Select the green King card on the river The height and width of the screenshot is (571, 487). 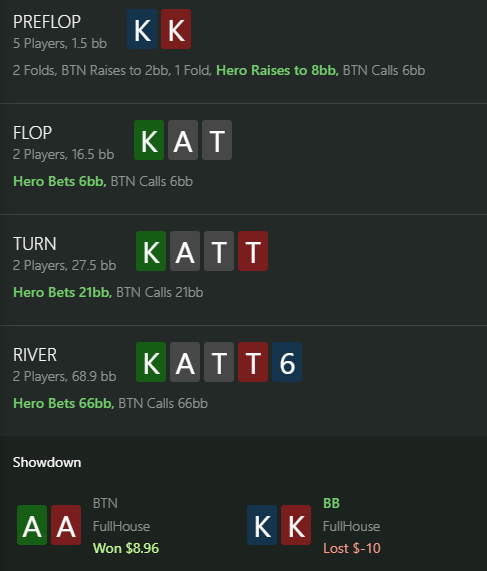pyautogui.click(x=151, y=362)
